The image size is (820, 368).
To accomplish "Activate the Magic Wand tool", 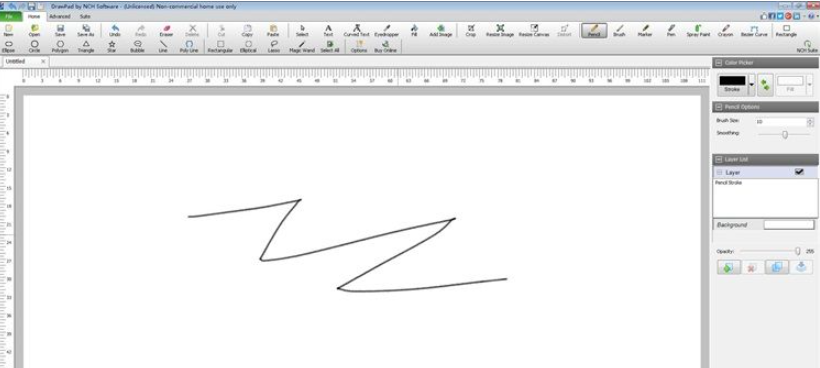I will click(302, 47).
